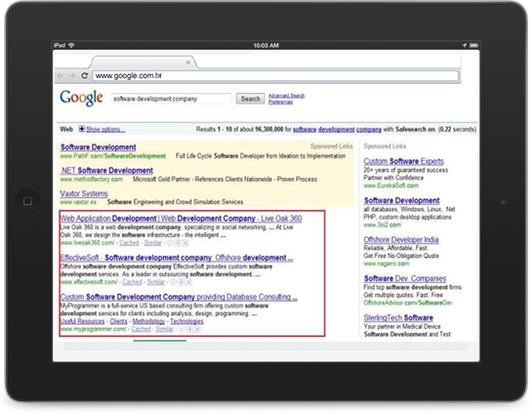The image size is (532, 415).
Task: Open SterlingTech Software ad
Action: (x=398, y=318)
